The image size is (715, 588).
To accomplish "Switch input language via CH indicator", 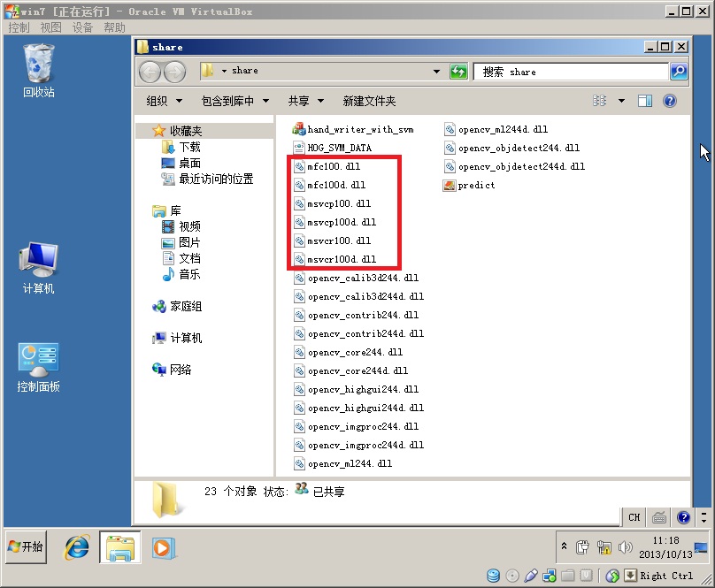I will pyautogui.click(x=634, y=517).
